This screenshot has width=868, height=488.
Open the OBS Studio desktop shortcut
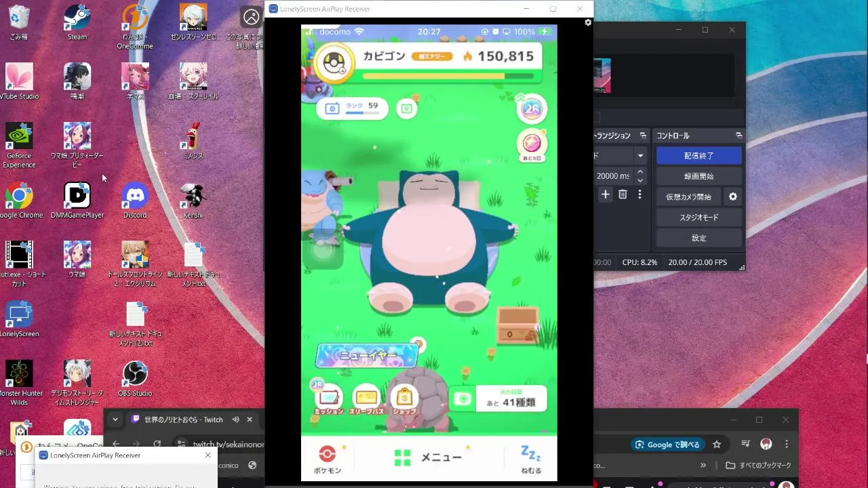click(x=135, y=379)
